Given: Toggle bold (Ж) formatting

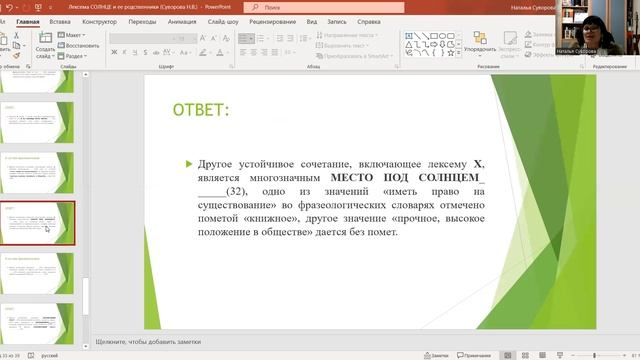Looking at the screenshot, I should pyautogui.click(x=114, y=52).
